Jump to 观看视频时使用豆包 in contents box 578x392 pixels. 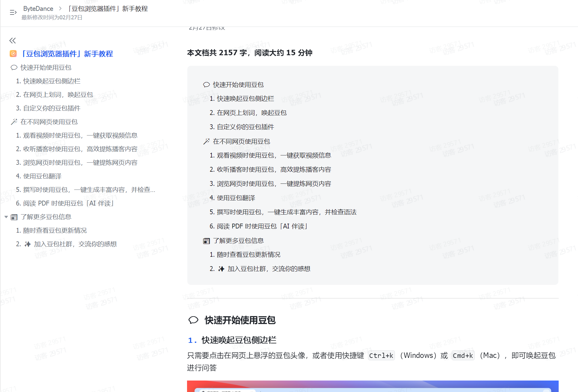pos(270,155)
